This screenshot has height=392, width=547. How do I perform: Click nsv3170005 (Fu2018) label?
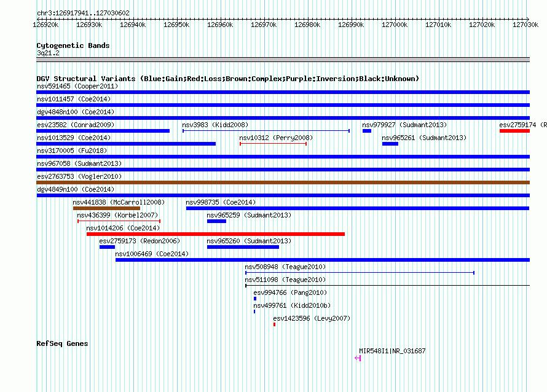[72, 151]
